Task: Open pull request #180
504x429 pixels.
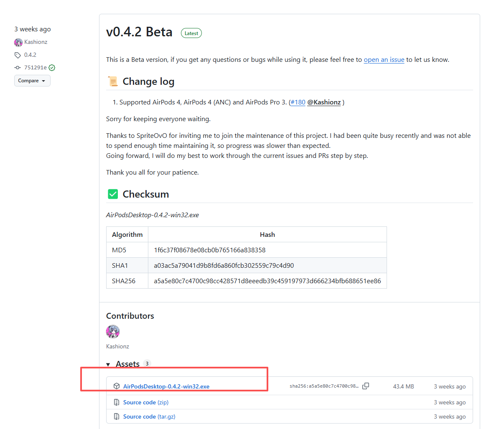Action: (298, 102)
